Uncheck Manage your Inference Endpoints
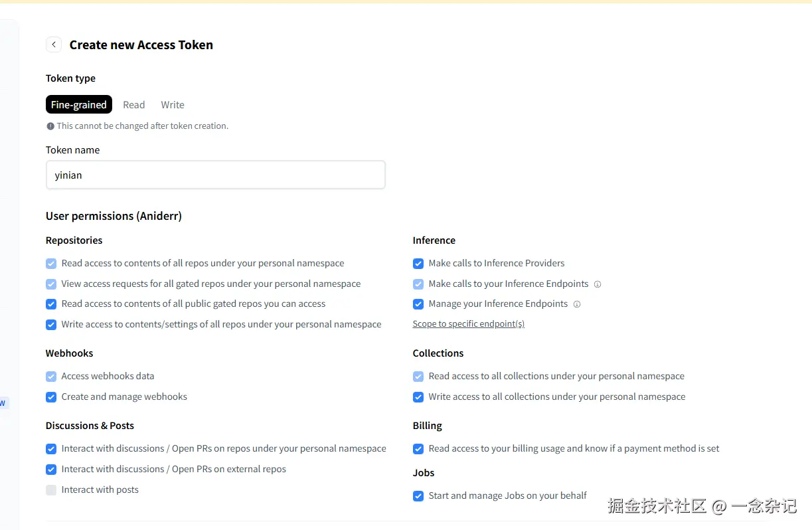The height and width of the screenshot is (530, 812). (418, 304)
